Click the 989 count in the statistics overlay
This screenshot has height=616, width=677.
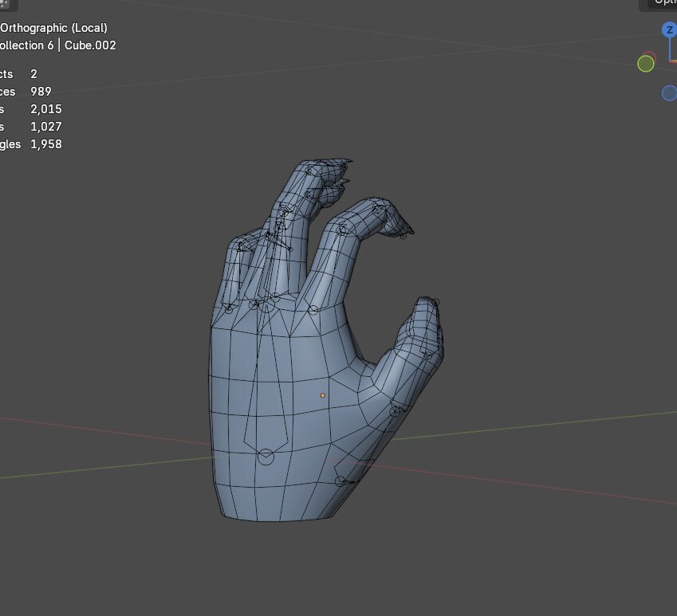(x=41, y=92)
